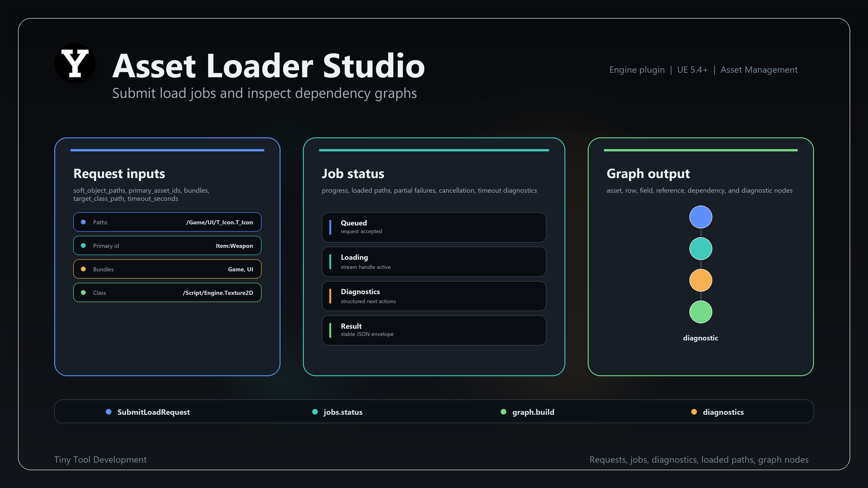Viewport: 868px width, 488px height.
Task: Click the green dot in Class row
Action: pyautogui.click(x=83, y=292)
